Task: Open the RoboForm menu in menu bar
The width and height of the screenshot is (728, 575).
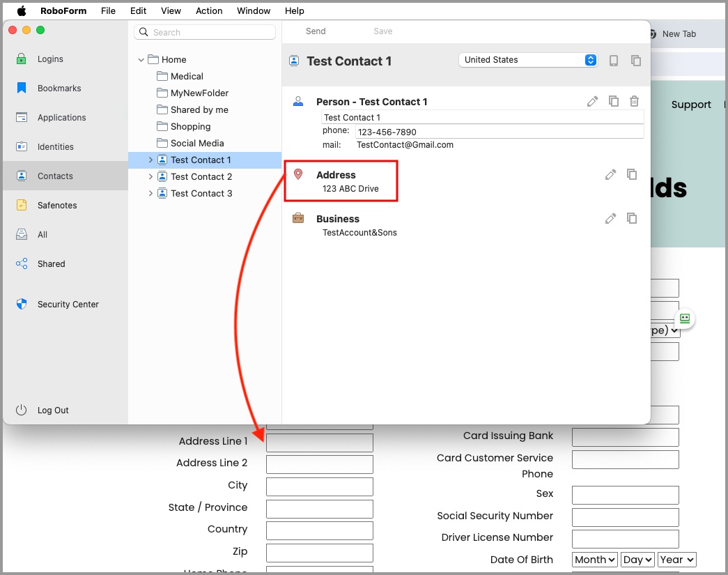Action: 63,10
